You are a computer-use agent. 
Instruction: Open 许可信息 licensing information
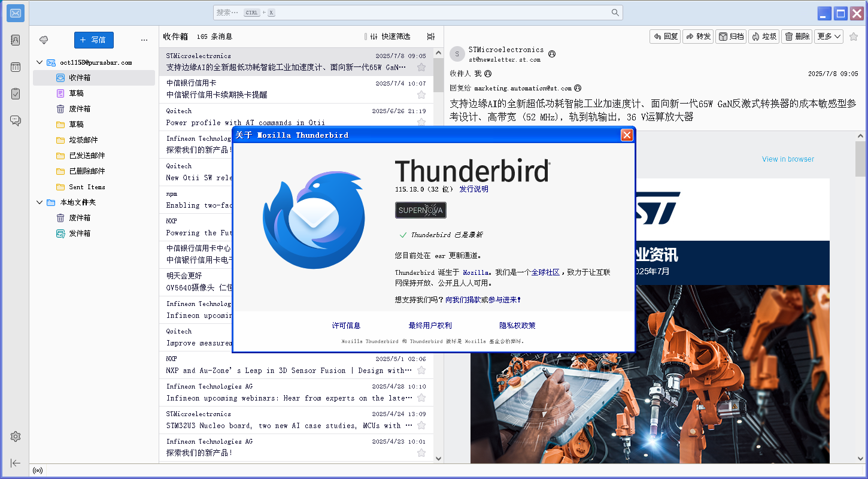tap(346, 326)
